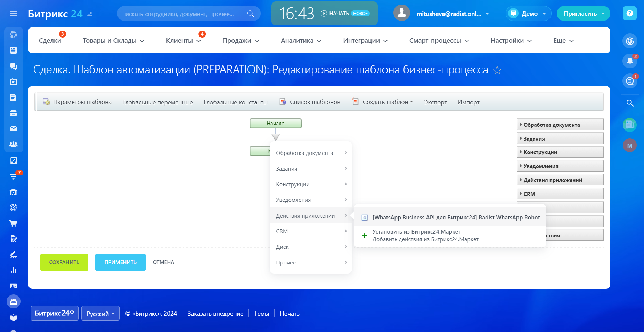Click the search magnifier in right panel
The image size is (644, 332).
tap(630, 103)
